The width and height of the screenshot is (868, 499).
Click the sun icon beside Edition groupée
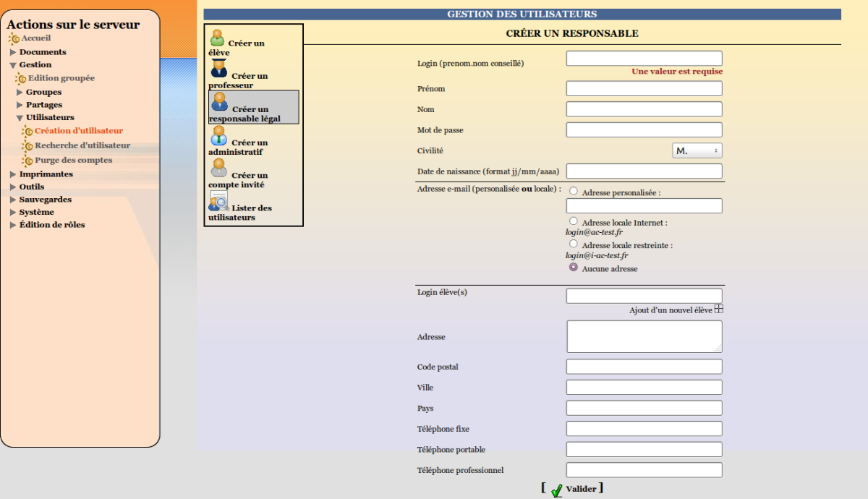[x=21, y=78]
